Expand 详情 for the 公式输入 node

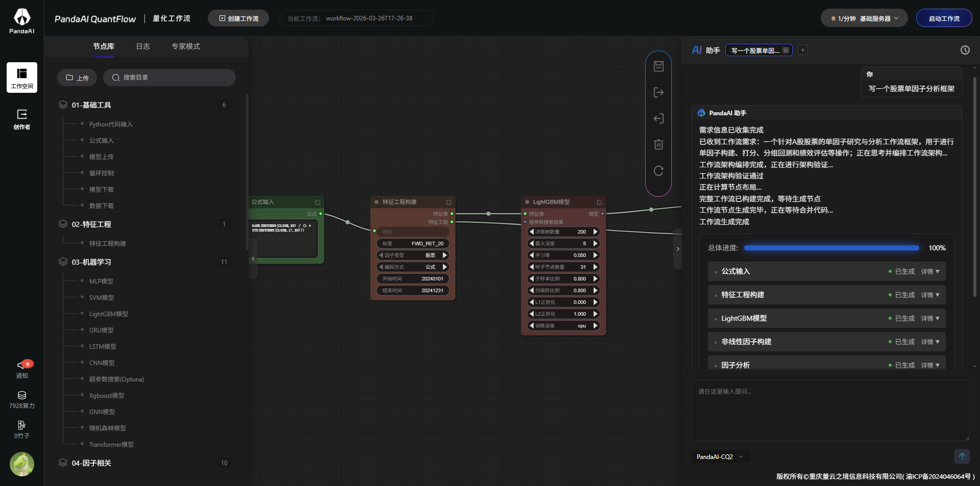tap(930, 272)
